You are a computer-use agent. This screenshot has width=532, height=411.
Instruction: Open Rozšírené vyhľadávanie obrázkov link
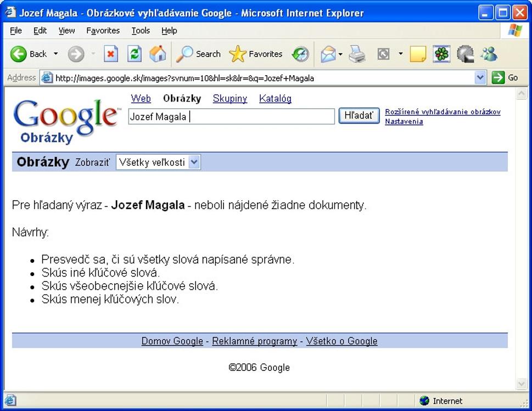pos(443,111)
